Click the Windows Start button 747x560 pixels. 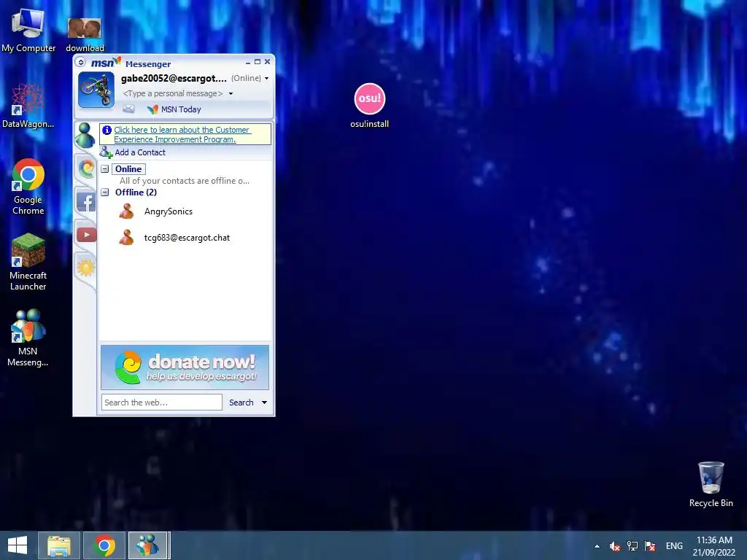[18, 545]
